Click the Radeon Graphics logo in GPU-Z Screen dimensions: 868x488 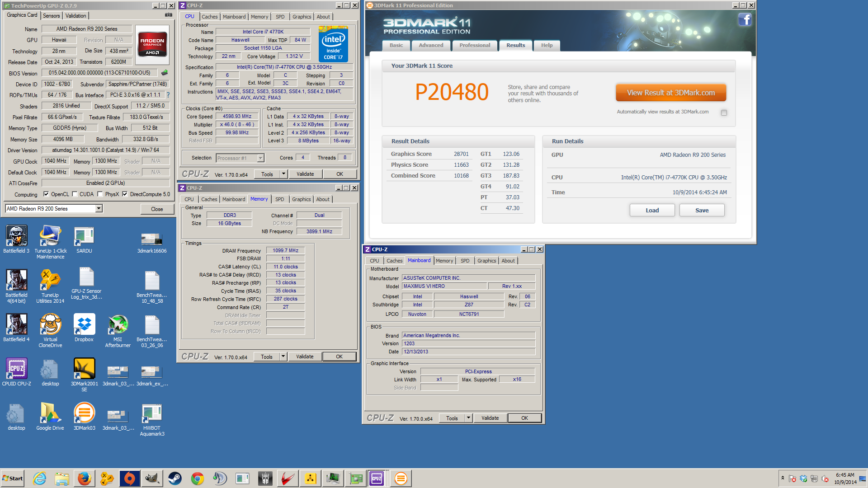pos(152,44)
